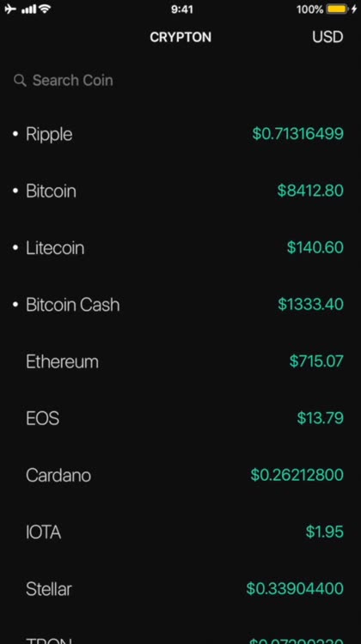Image resolution: width=361 pixels, height=644 pixels.
Task: Tap the Bitcoin price $8412.80
Action: (310, 191)
